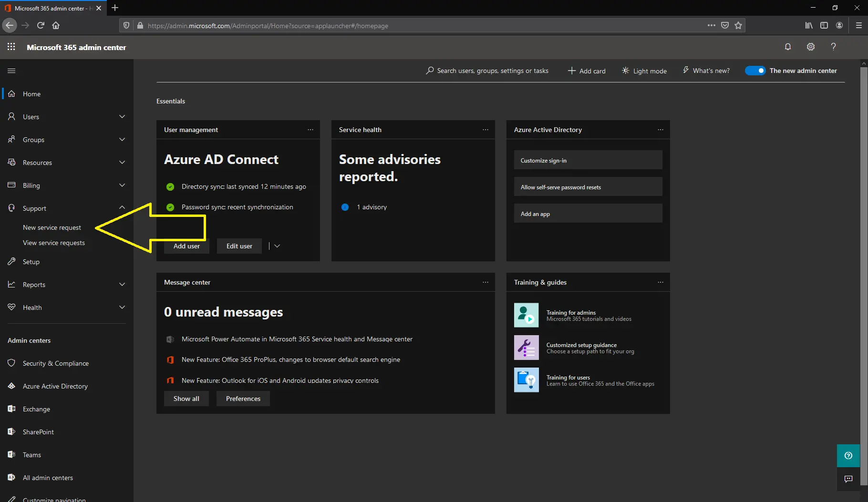Image resolution: width=868 pixels, height=502 pixels.
Task: Click the All admin centers icon
Action: point(12,477)
